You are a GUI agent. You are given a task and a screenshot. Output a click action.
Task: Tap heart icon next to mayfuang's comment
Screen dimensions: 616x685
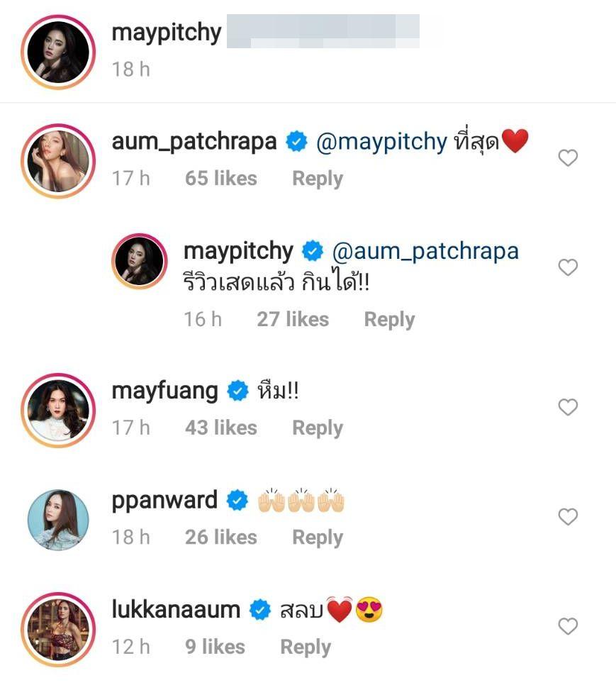tap(568, 407)
